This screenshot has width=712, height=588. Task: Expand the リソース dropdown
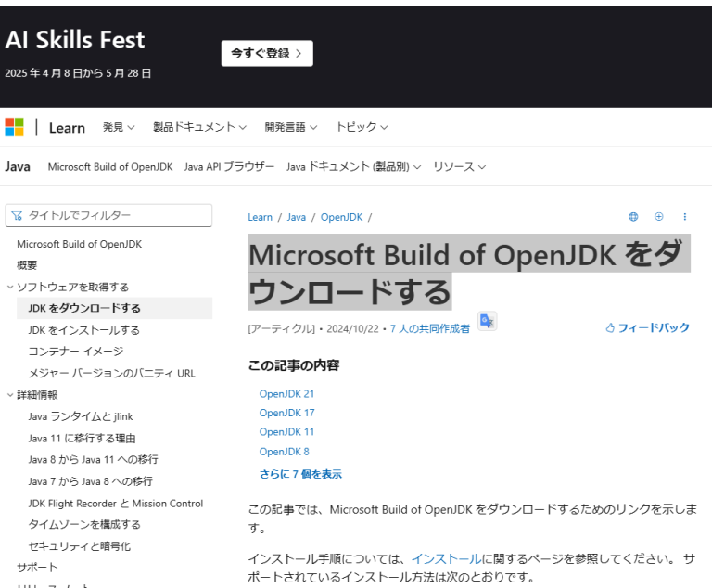tap(459, 167)
